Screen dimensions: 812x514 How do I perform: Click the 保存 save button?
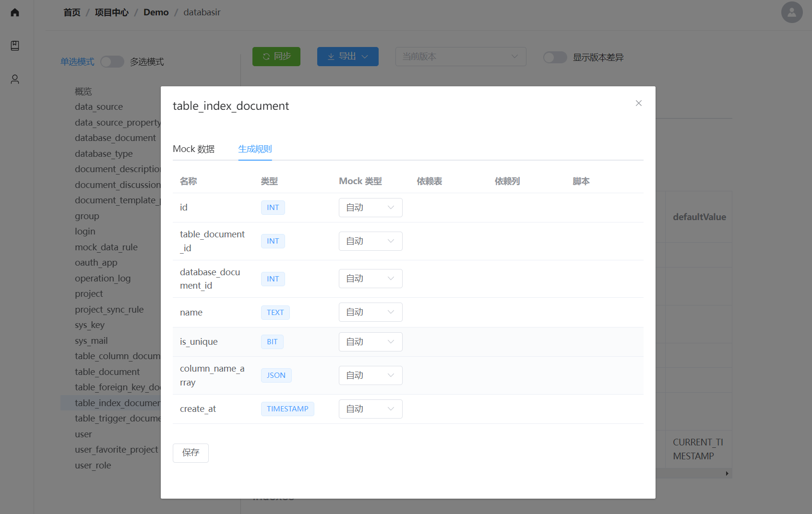[191, 453]
